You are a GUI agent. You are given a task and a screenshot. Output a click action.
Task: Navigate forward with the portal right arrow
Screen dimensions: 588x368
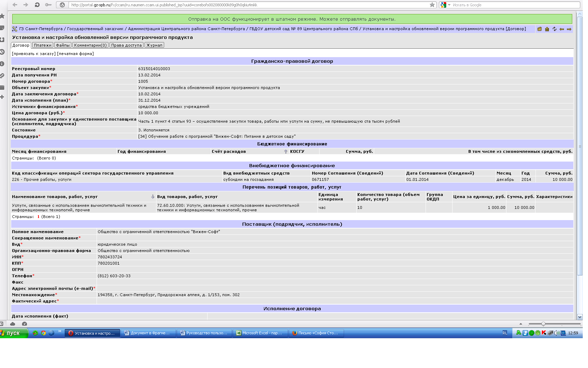click(569, 29)
